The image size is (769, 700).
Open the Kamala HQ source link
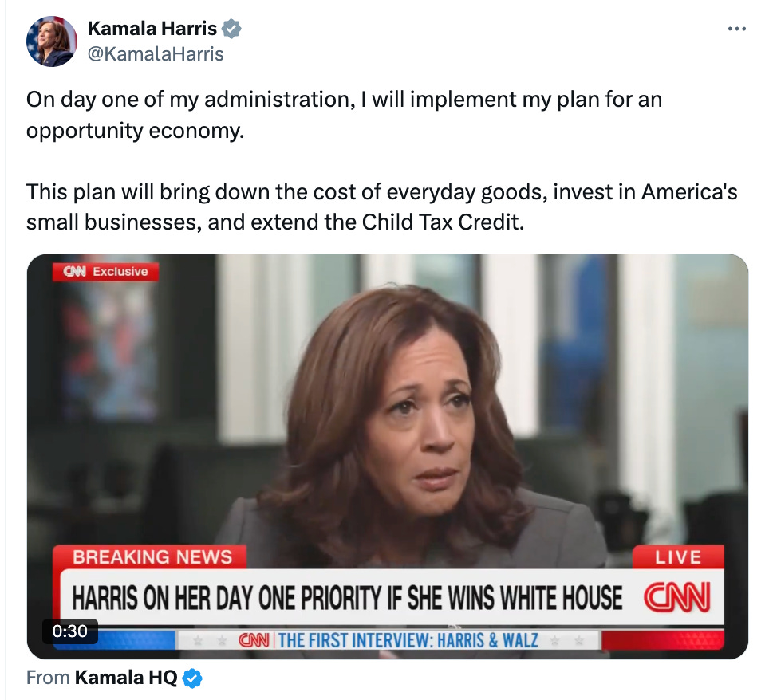click(126, 678)
